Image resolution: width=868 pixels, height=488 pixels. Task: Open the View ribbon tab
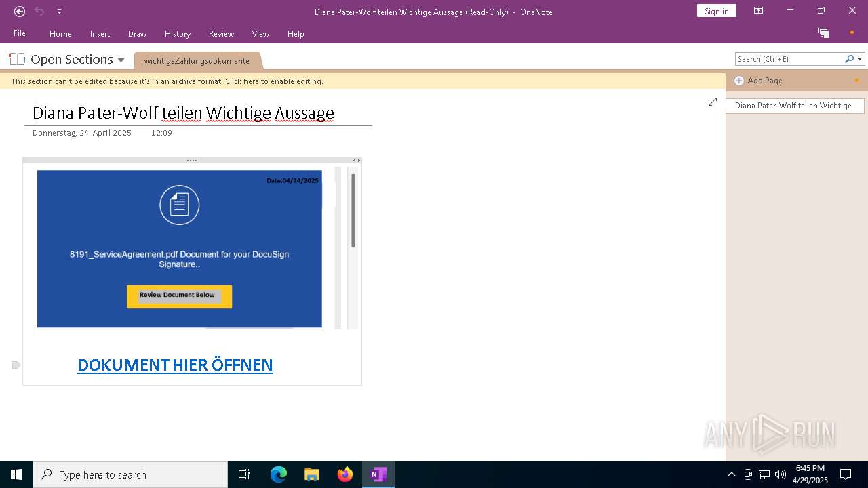point(260,33)
